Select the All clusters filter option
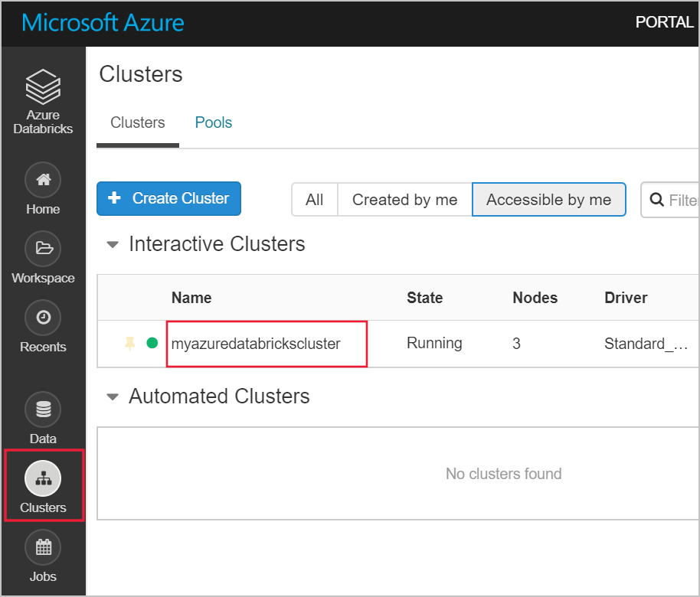The image size is (700, 597). tap(314, 200)
